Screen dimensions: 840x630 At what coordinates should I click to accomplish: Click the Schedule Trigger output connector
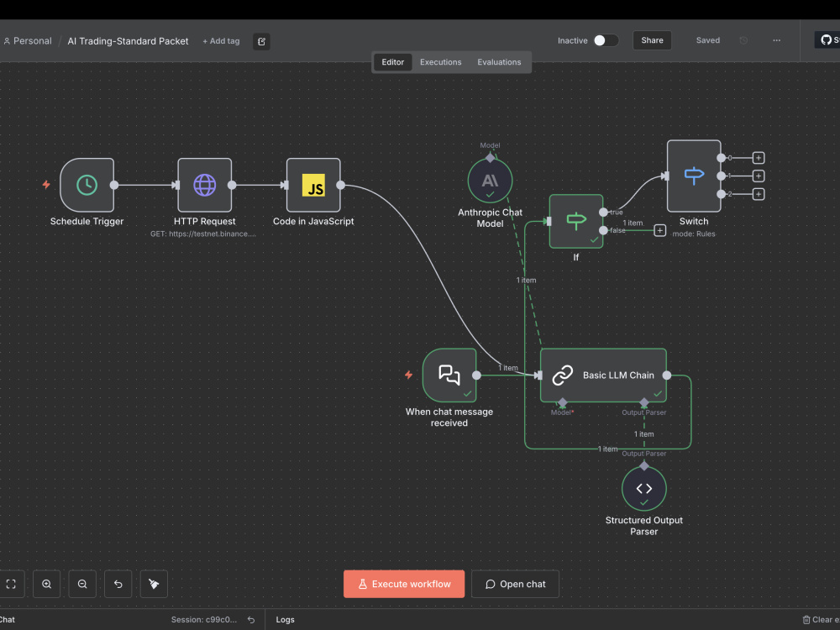(x=114, y=185)
